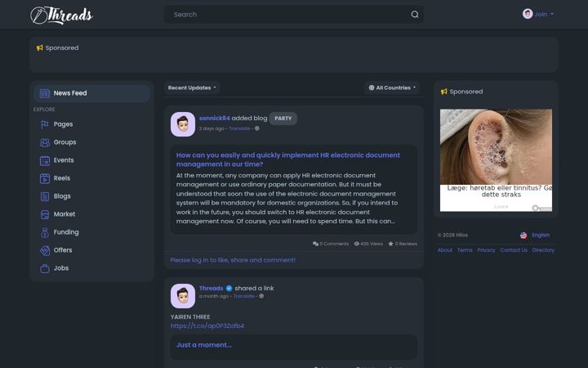The height and width of the screenshot is (368, 588).
Task: Open sonnick84 profile link
Action: (x=214, y=119)
